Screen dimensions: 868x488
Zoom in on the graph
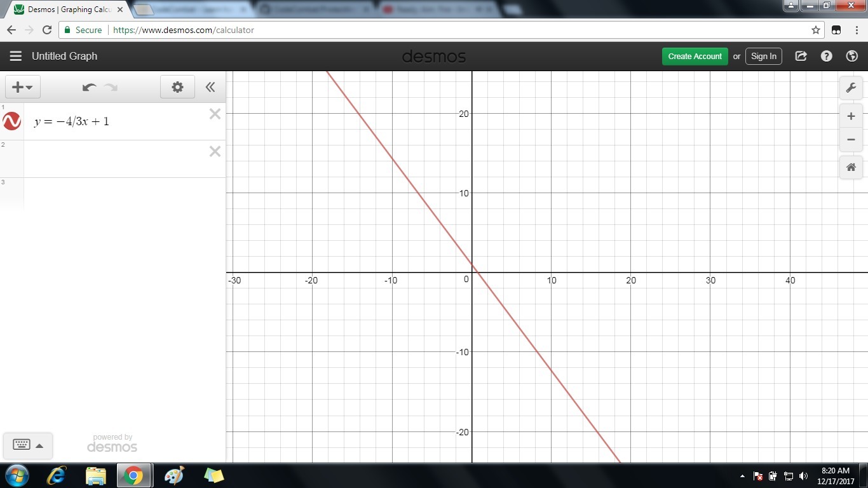click(x=851, y=116)
